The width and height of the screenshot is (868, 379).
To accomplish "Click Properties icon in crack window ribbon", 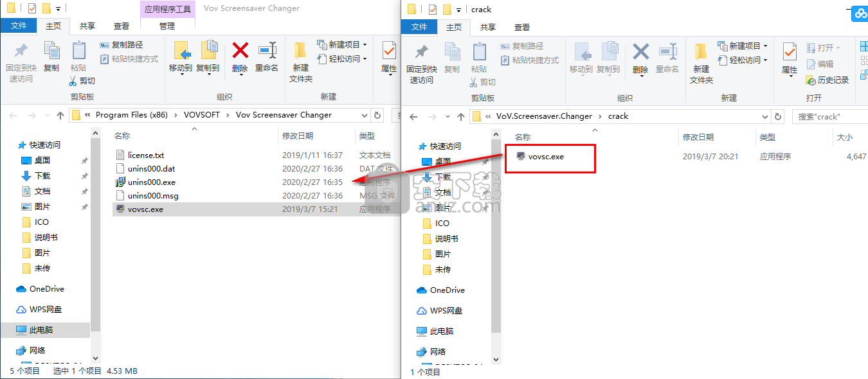I will [790, 53].
